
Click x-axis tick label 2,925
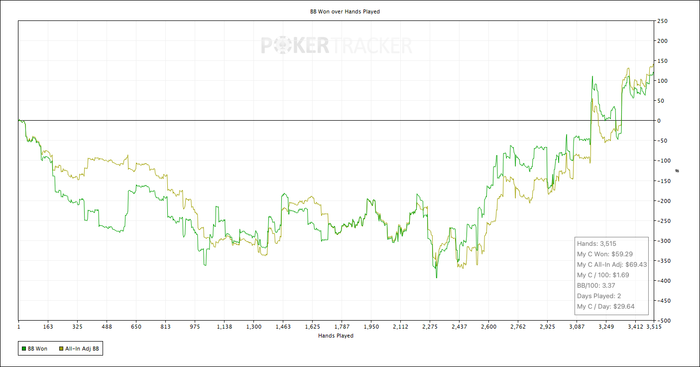tap(547, 327)
